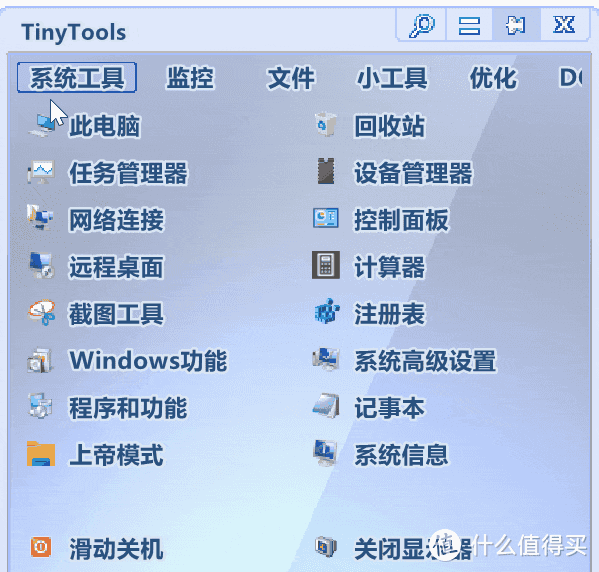Click the 任务管理器 monitor icon
Viewport: 599px width, 572px height.
41,172
